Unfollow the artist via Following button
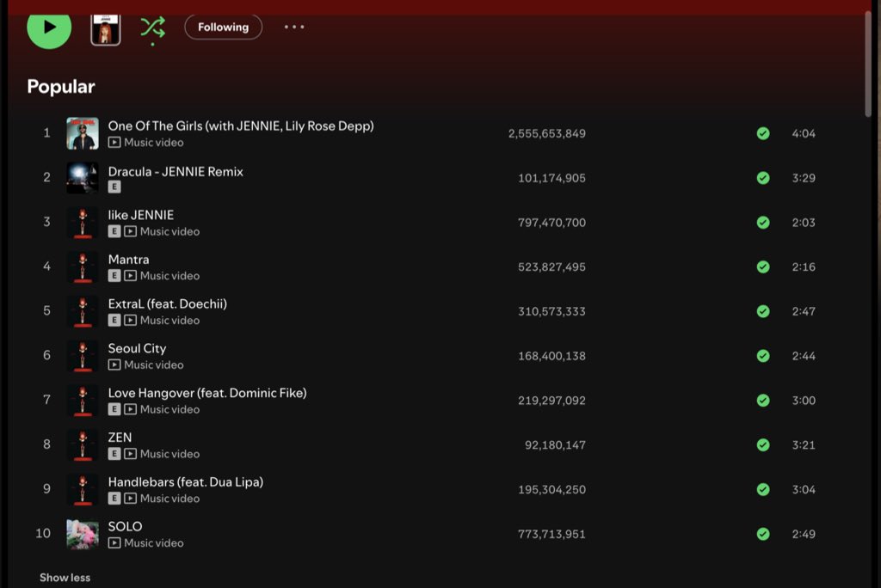Screen dimensions: 881x588 223,27
